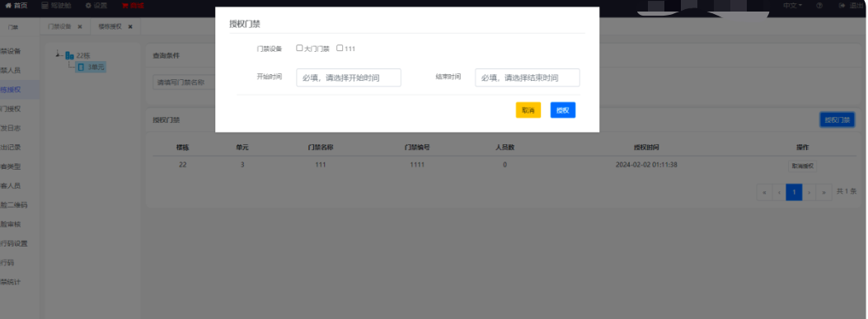Click the 22栋 building icon in tree
This screenshot has width=868, height=319.
pyautogui.click(x=70, y=55)
